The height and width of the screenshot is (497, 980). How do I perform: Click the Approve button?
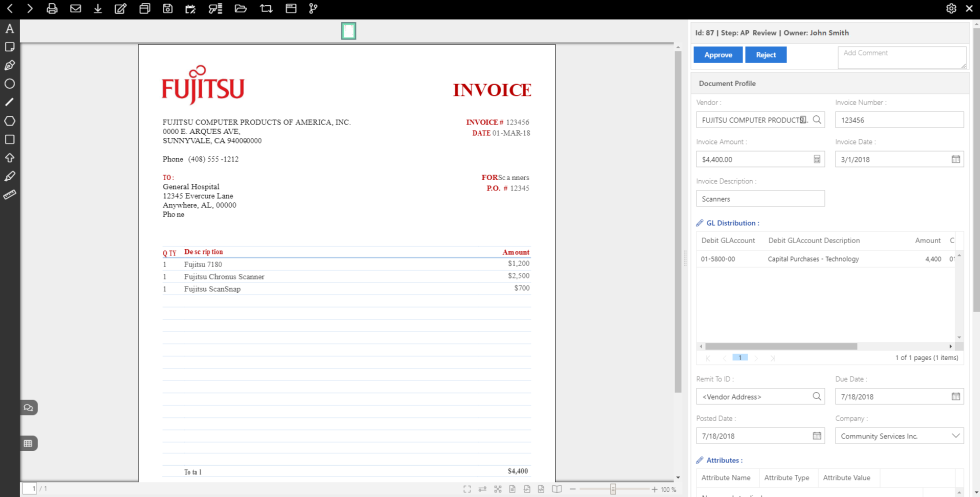tap(718, 55)
